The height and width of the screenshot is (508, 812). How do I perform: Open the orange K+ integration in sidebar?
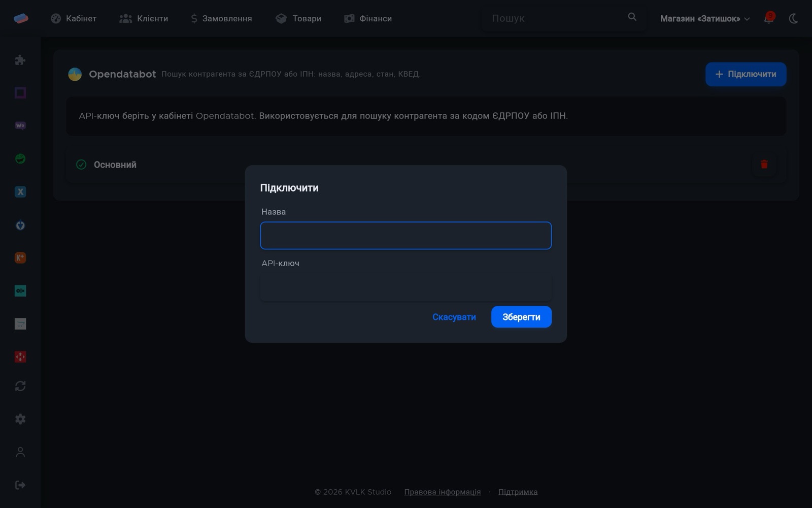click(x=20, y=258)
